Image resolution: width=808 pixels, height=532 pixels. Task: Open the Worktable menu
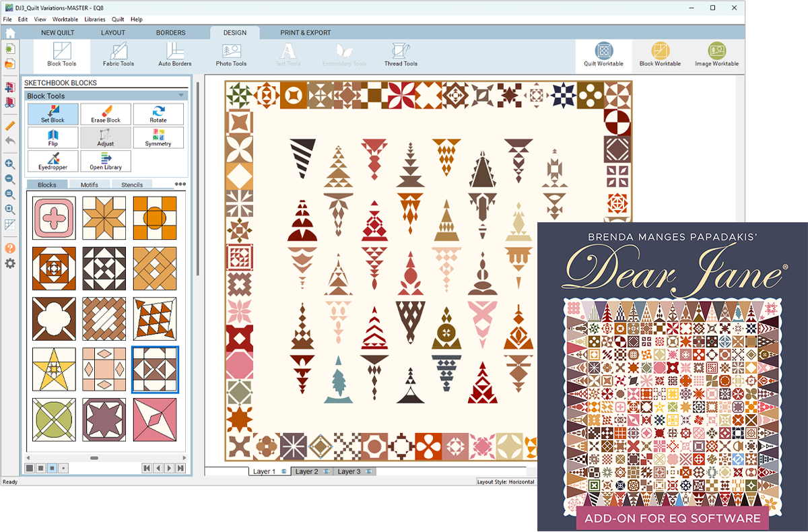tap(65, 20)
